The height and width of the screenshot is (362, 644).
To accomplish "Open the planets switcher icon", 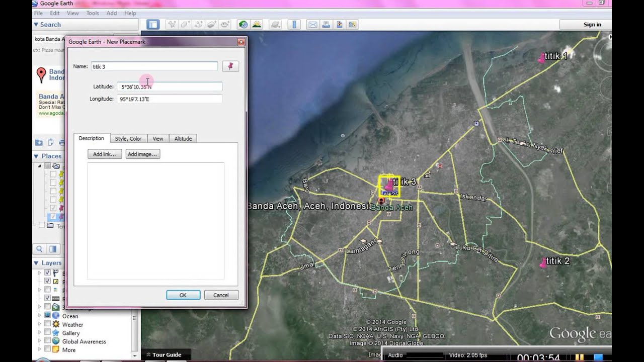I will (275, 24).
